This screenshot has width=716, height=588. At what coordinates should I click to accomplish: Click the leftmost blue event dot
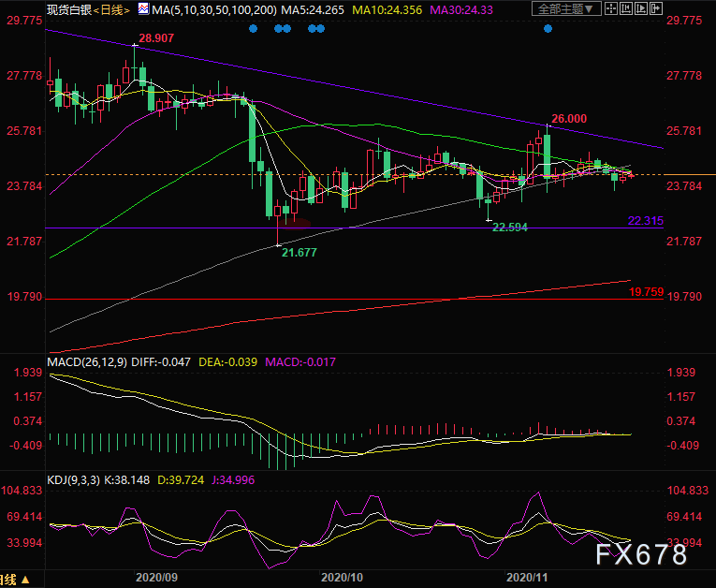(x=253, y=29)
